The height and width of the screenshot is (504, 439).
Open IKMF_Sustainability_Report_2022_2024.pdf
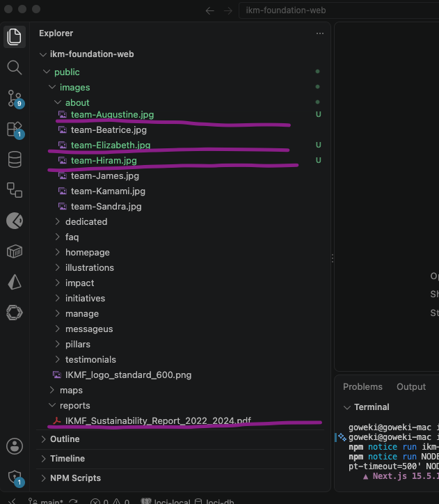[x=159, y=420]
